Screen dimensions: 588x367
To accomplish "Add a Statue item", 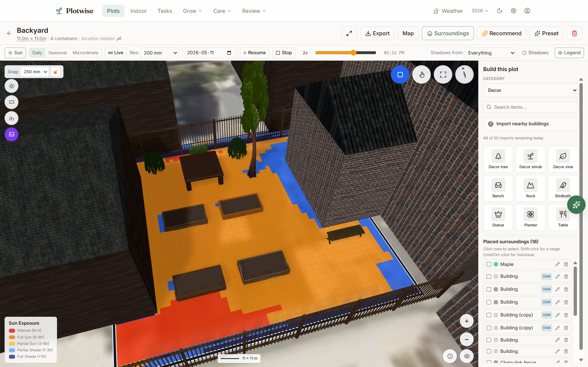I will [498, 217].
